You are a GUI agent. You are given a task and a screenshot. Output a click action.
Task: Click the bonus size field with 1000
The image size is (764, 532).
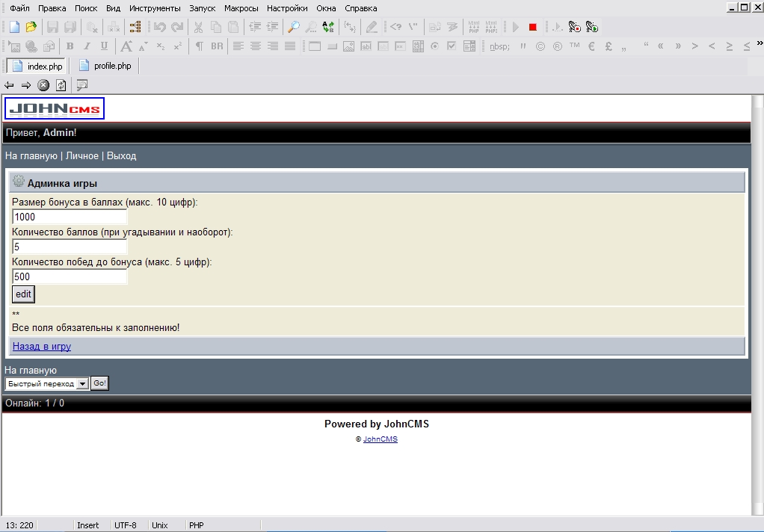[x=70, y=217]
